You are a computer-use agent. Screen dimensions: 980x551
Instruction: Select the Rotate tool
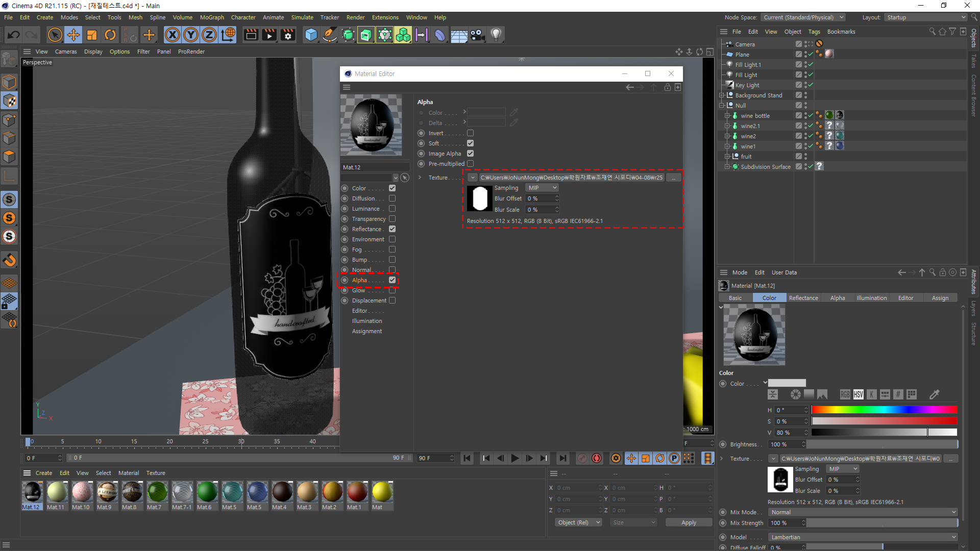[x=110, y=35]
